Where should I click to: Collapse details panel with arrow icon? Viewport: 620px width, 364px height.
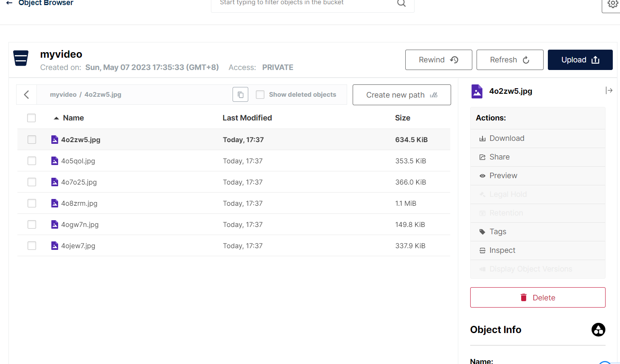click(x=609, y=90)
